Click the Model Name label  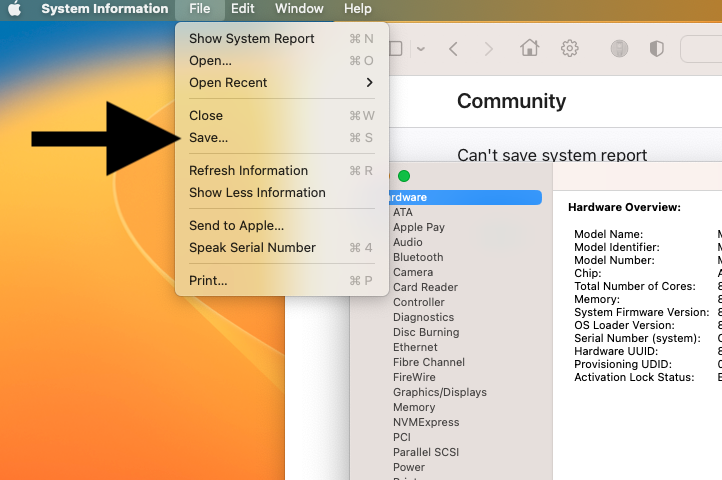pos(608,234)
